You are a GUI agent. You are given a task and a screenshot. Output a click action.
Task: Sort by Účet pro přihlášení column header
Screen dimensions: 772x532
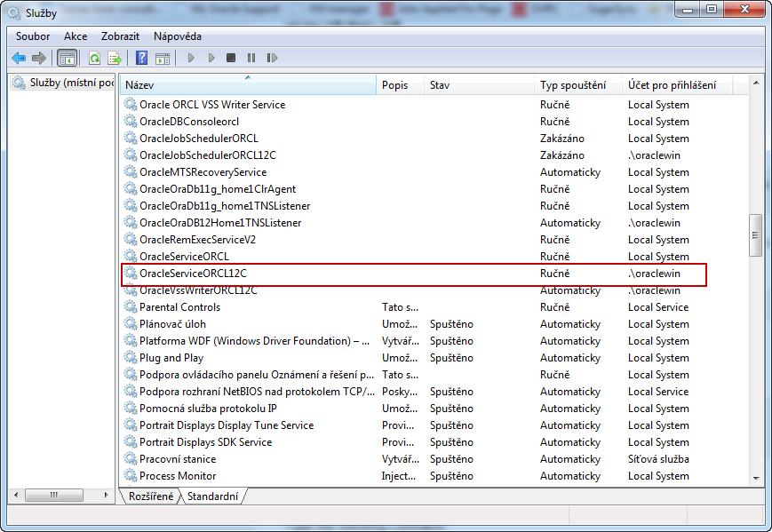(678, 85)
